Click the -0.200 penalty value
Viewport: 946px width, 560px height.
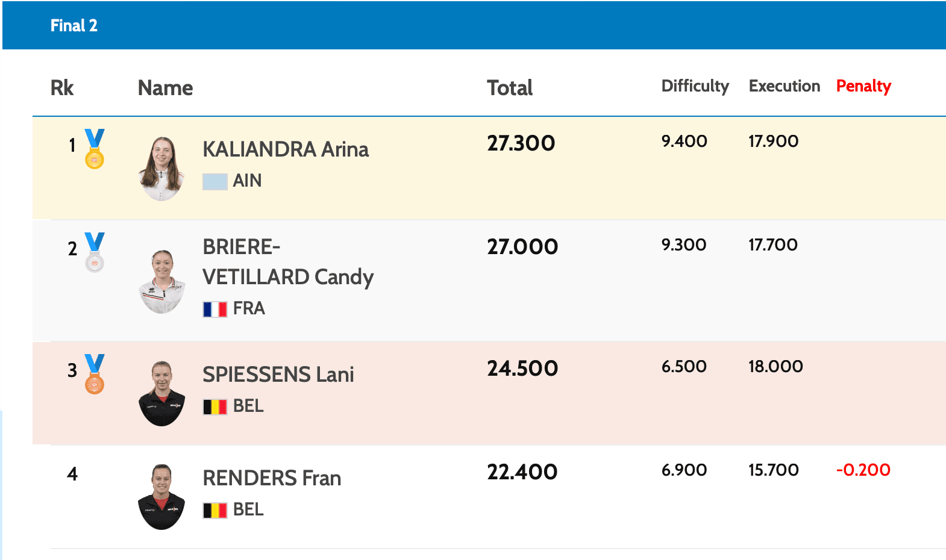point(863,470)
